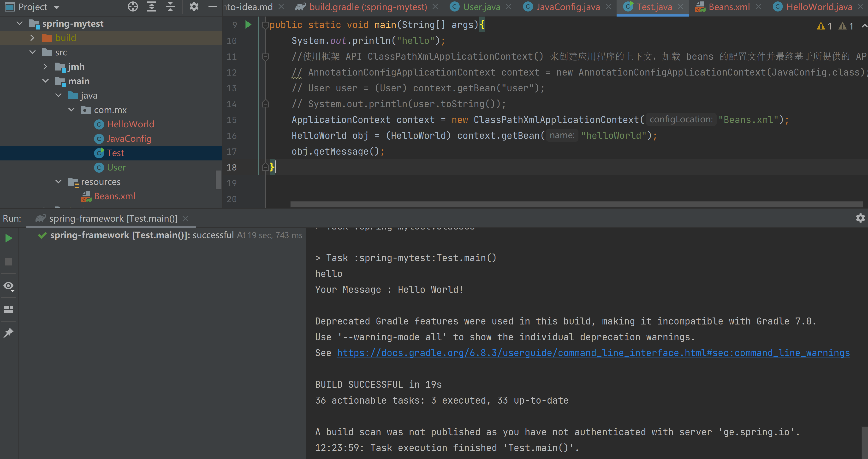The image size is (868, 459).
Task: Open Project panel settings gear
Action: pyautogui.click(x=194, y=7)
